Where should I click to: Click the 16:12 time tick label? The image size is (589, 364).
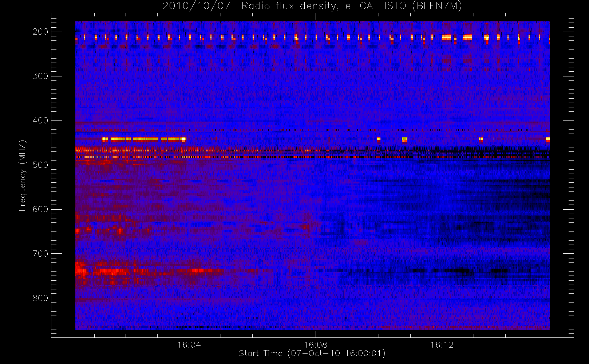pos(442,345)
